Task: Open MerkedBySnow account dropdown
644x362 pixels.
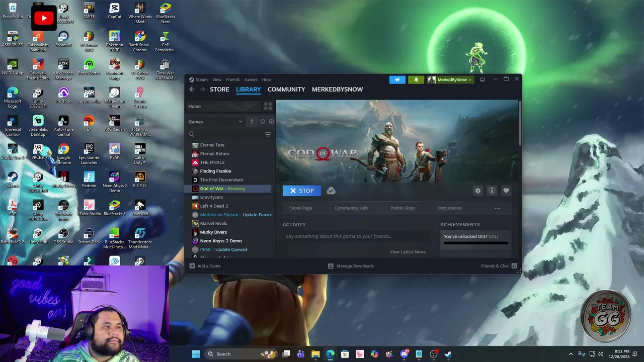Action: 451,79
